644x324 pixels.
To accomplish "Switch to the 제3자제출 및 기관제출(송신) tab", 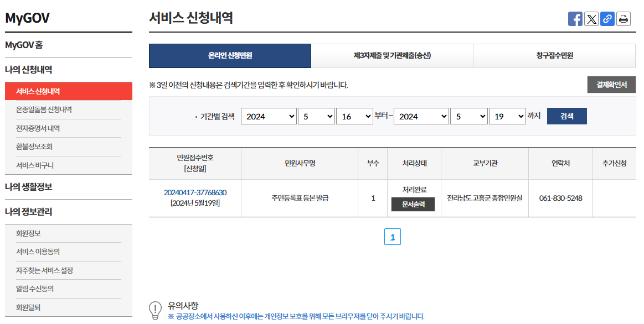I will [393, 56].
